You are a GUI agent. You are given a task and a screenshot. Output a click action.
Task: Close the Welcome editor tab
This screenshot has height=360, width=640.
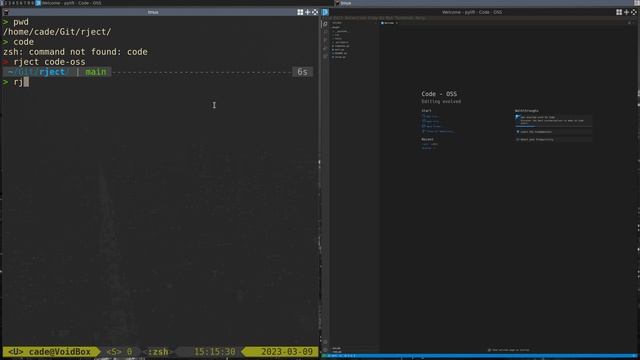(397, 23)
